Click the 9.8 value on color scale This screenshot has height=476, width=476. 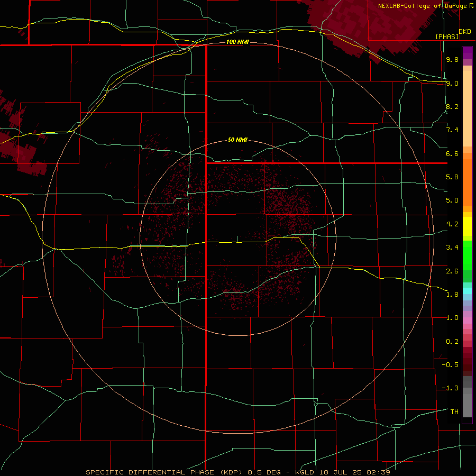point(452,59)
